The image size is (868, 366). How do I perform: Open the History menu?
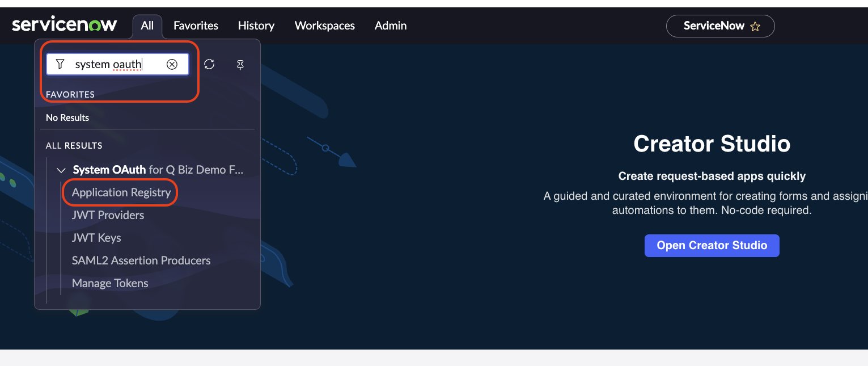pos(256,26)
